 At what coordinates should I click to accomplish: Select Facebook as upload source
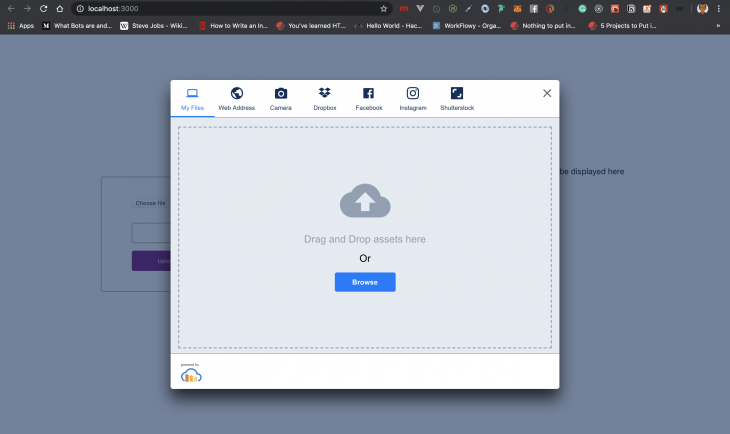[368, 94]
